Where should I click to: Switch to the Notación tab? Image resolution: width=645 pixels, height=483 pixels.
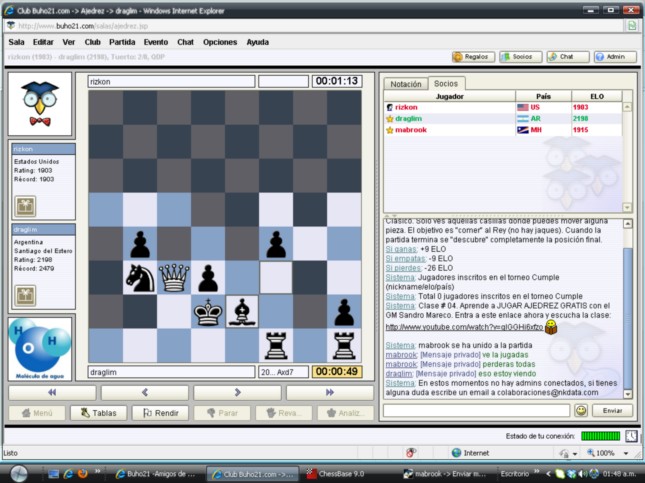tap(405, 84)
